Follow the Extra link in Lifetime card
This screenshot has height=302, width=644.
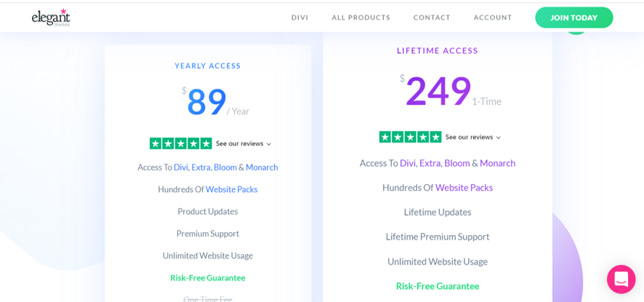(430, 163)
